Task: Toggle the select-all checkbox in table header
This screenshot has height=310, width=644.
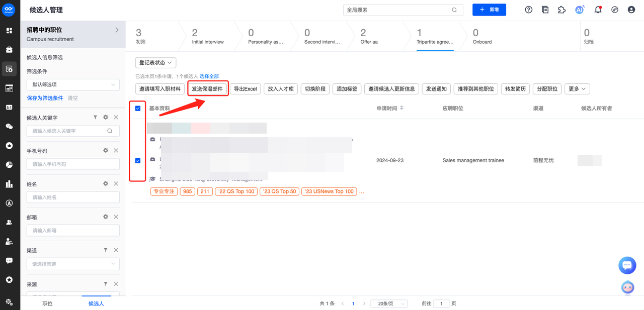Action: (138, 108)
